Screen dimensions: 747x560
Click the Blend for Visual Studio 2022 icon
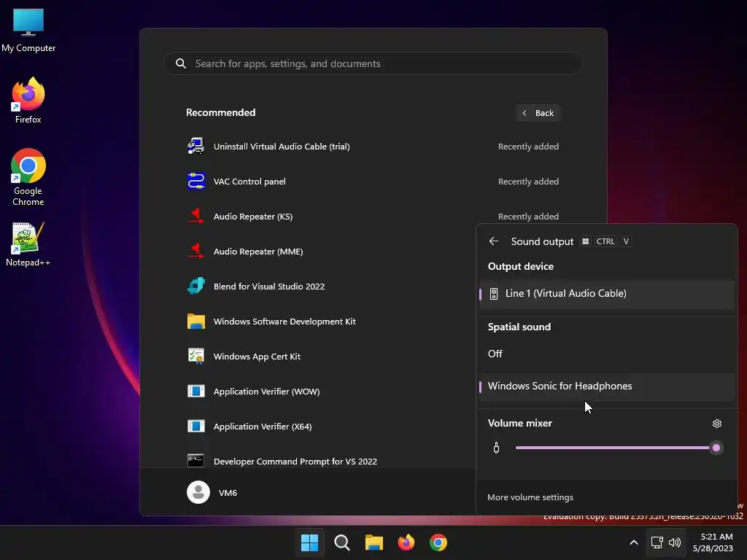coord(196,286)
